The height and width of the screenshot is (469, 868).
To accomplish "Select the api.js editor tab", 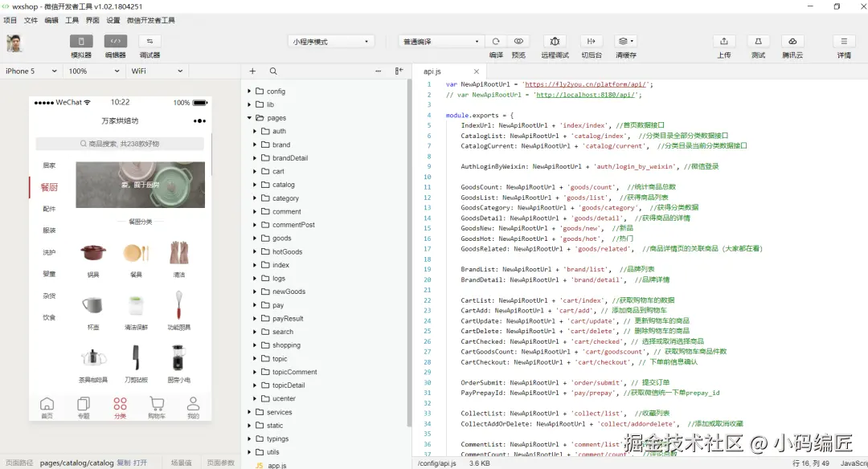I will (432, 71).
